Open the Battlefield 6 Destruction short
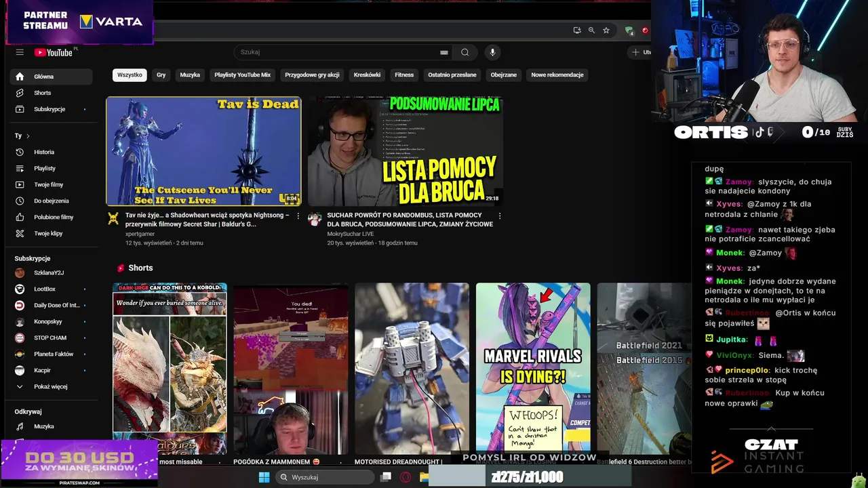The image size is (868, 488). [644, 368]
